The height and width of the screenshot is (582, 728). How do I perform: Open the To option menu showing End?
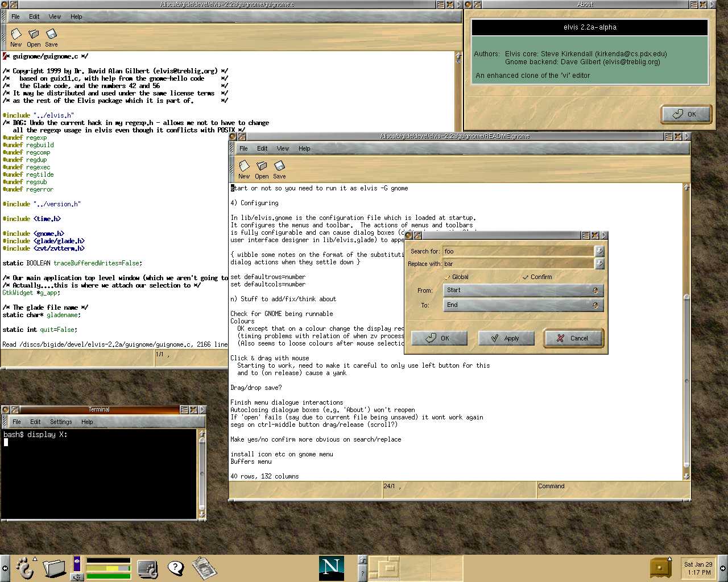click(x=523, y=305)
